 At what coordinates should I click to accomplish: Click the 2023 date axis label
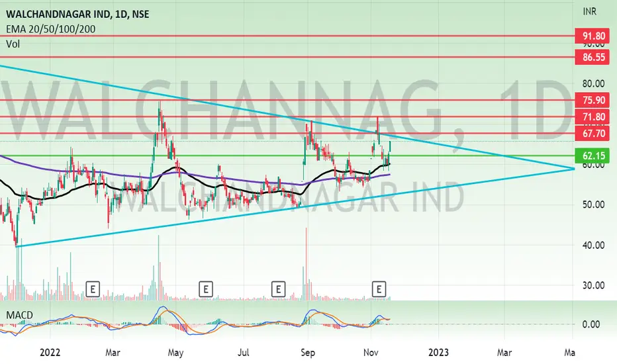point(438,352)
